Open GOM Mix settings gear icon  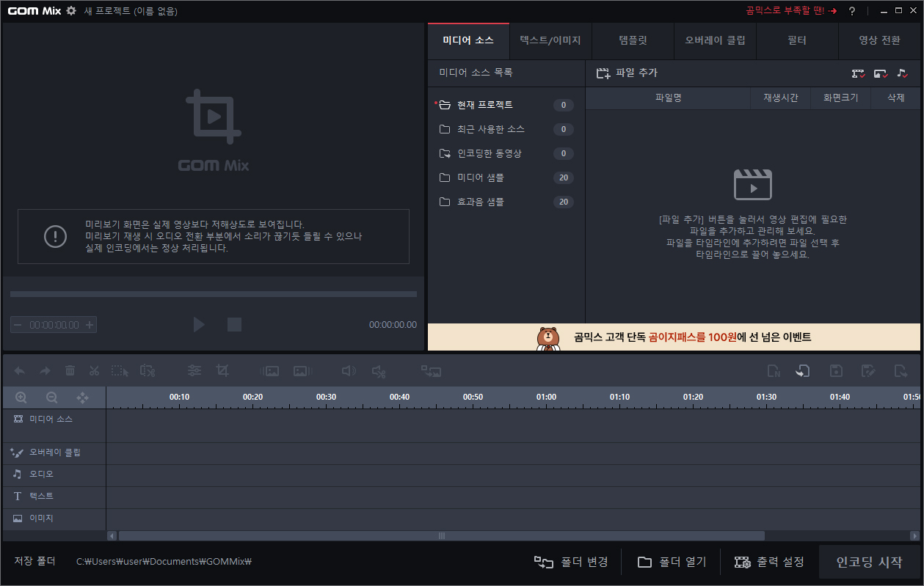(70, 10)
